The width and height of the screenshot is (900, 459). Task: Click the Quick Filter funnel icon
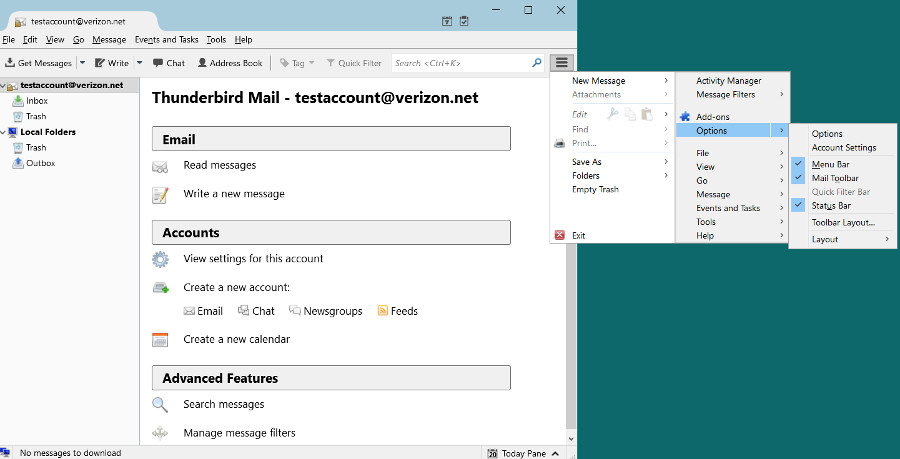(331, 63)
